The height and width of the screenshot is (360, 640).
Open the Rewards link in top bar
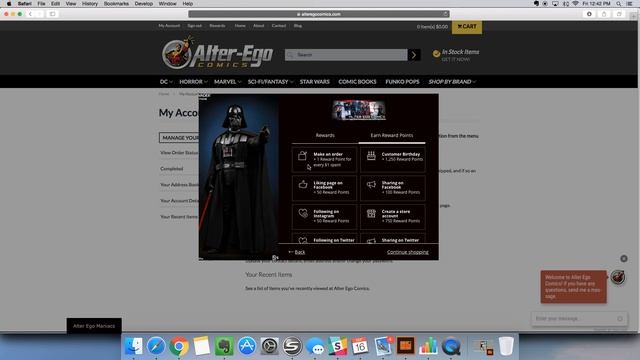217,26
